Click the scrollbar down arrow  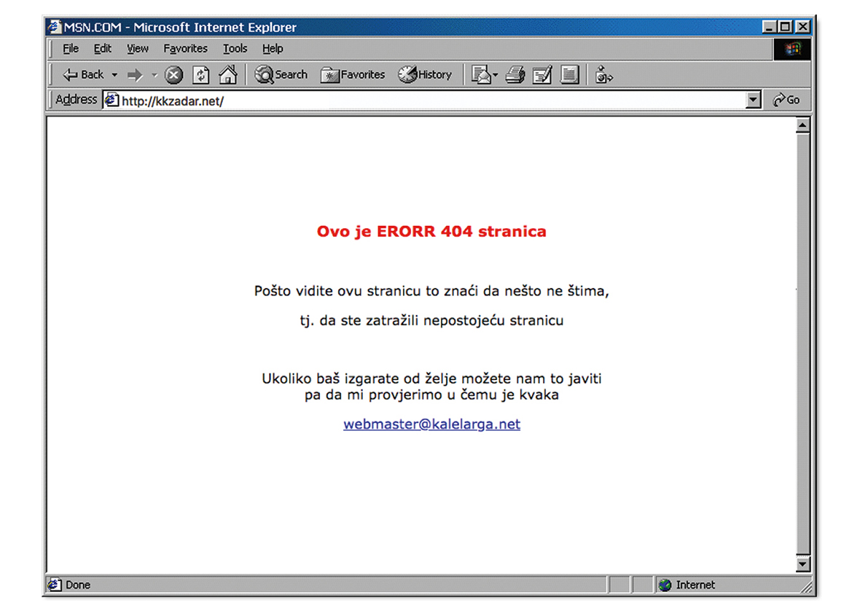(x=802, y=564)
